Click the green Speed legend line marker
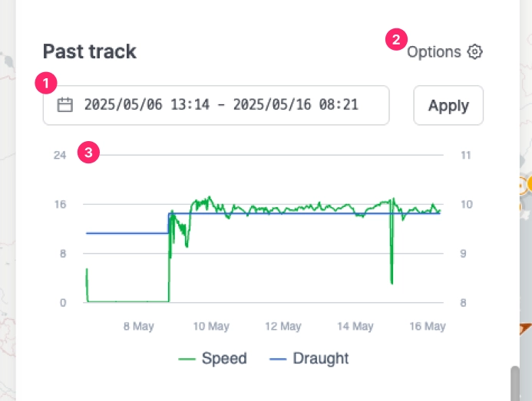Image resolution: width=532 pixels, height=401 pixels. click(187, 359)
